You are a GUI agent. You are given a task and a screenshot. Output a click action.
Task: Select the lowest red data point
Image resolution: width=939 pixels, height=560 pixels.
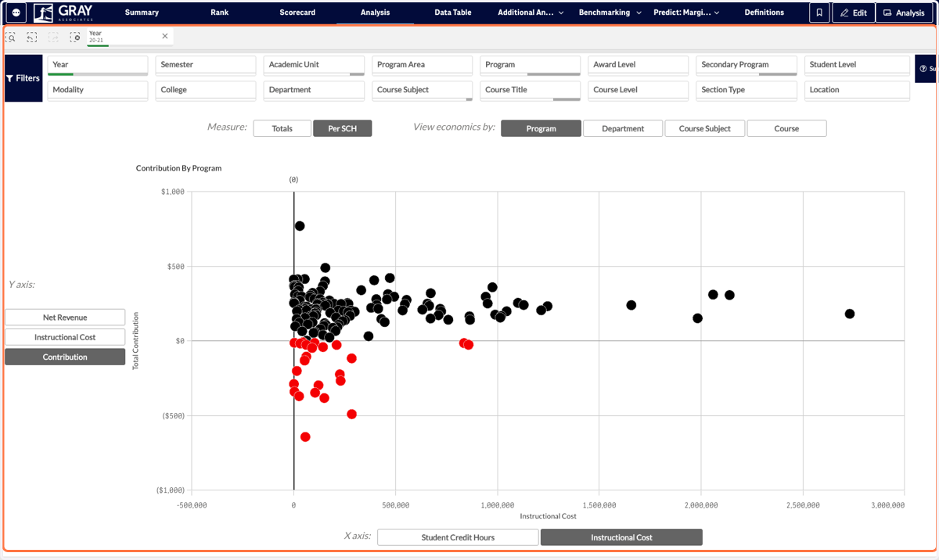[305, 436]
